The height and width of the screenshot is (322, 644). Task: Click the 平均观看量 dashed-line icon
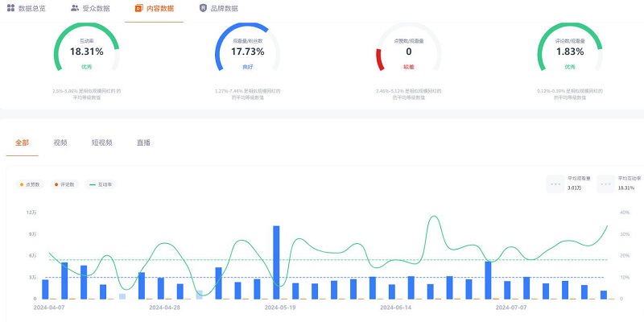click(555, 184)
